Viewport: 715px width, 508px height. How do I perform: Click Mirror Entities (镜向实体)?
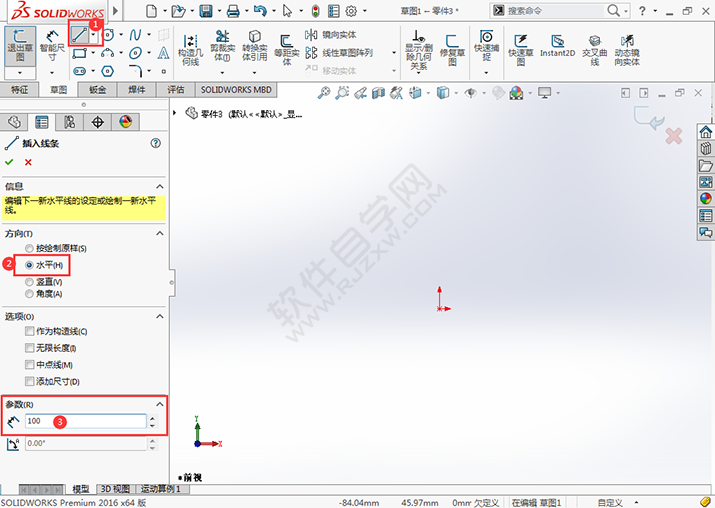click(331, 35)
